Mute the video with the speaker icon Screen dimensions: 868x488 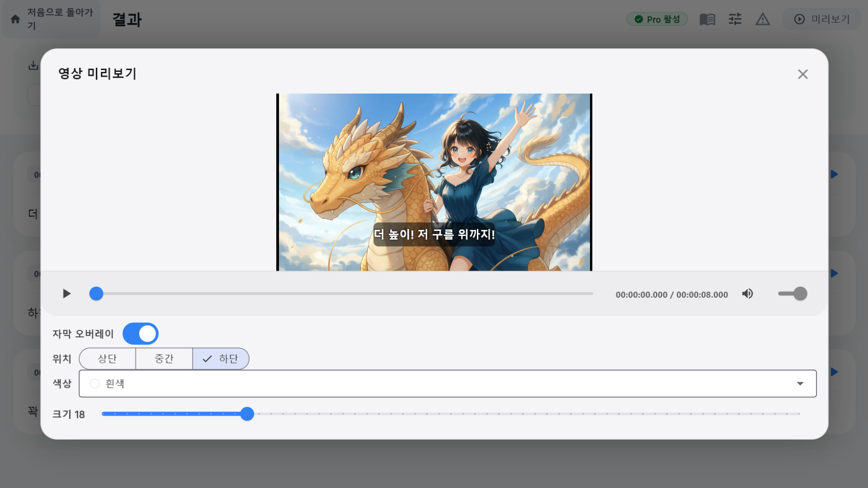pyautogui.click(x=747, y=294)
